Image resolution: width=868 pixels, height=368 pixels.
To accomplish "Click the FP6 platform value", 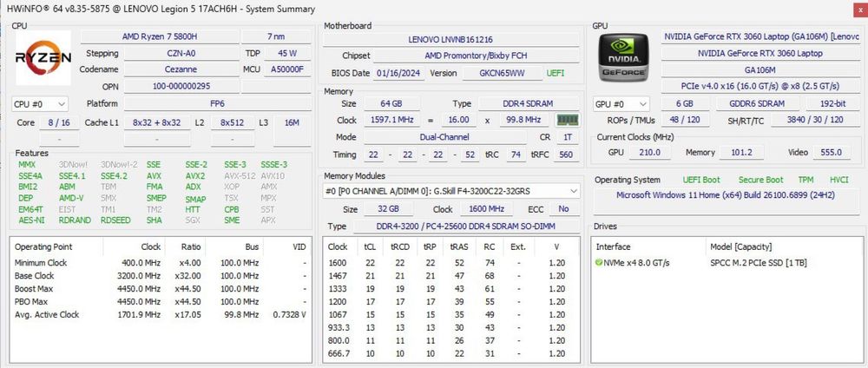I will (x=217, y=104).
